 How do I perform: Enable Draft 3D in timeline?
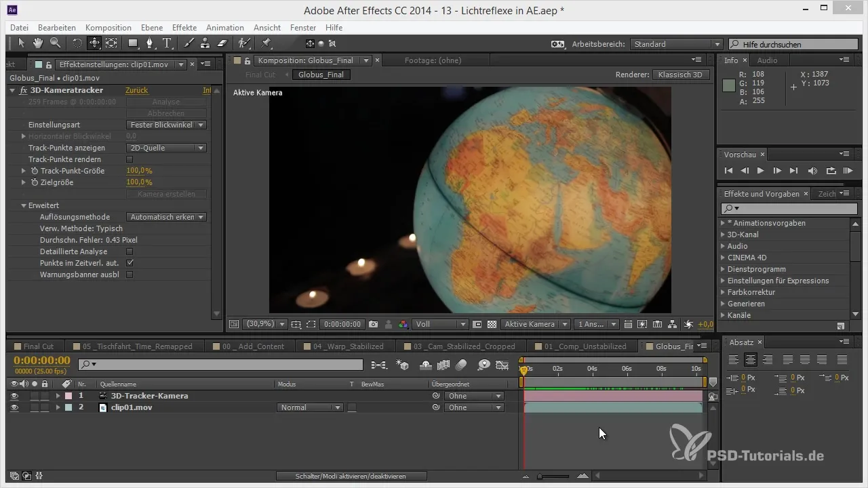coord(403,365)
